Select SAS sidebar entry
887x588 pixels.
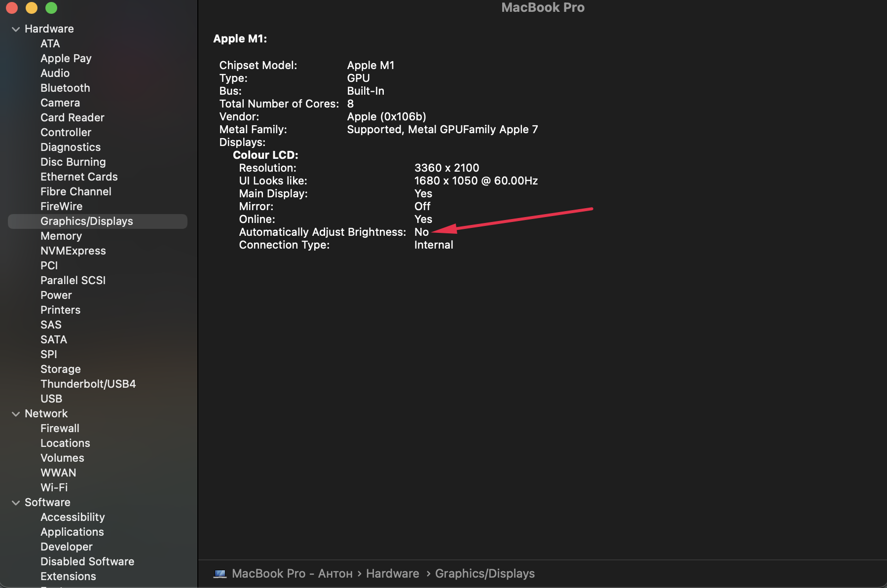51,325
